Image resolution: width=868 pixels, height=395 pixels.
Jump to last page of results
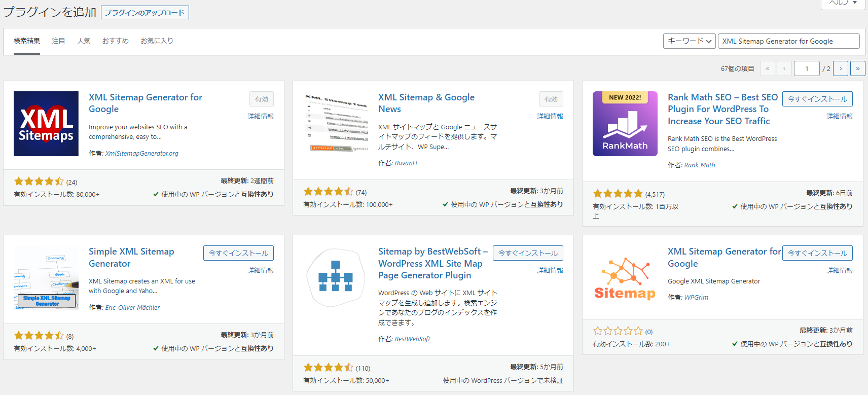tap(858, 68)
